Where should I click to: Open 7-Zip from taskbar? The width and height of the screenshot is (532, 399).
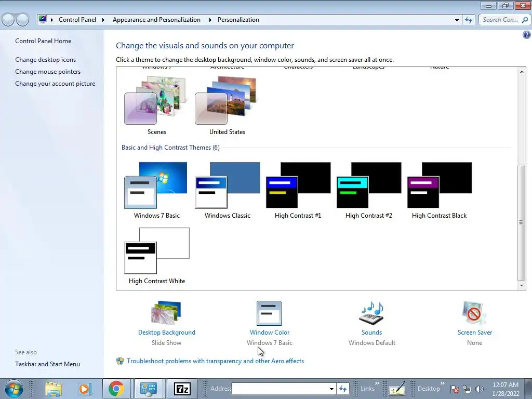pos(182,389)
